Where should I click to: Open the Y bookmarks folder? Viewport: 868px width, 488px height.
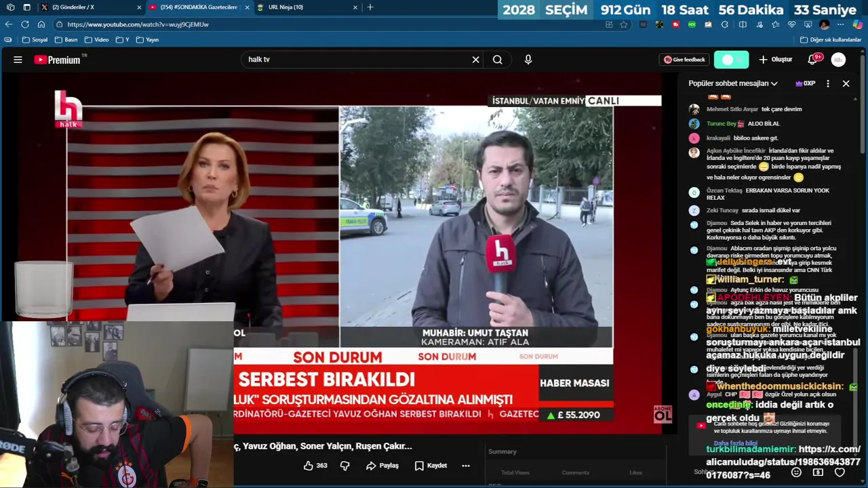[123, 40]
